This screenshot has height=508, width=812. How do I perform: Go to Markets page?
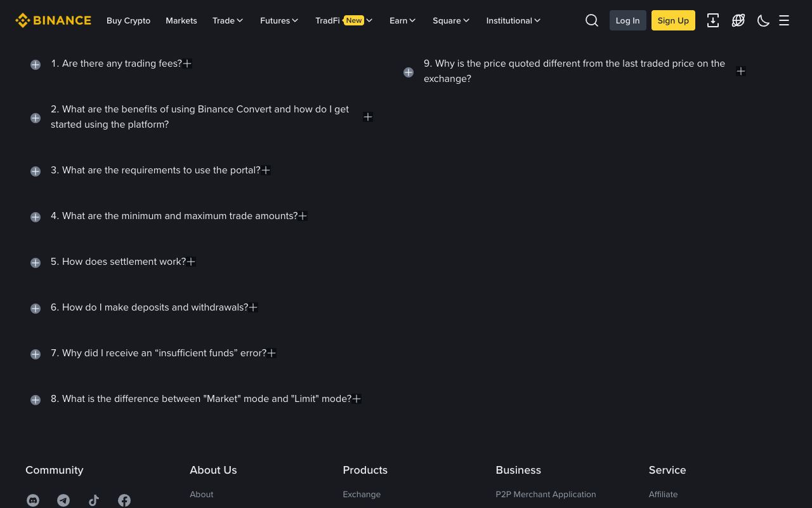[181, 20]
